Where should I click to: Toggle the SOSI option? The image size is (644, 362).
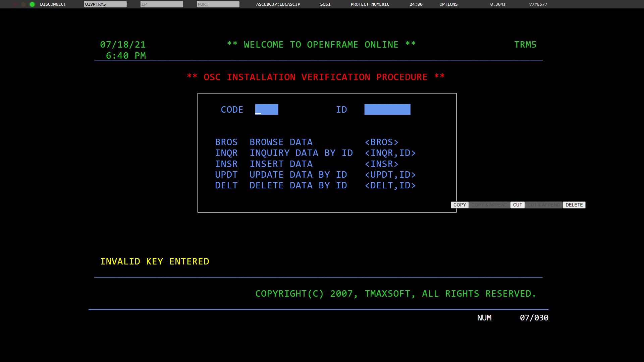325,4
